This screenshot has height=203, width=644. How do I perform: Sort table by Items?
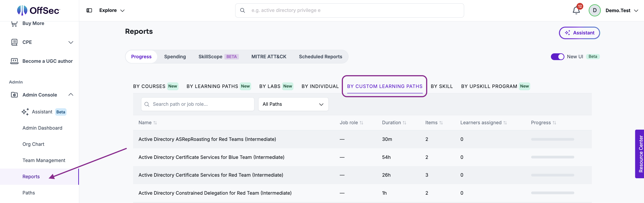pyautogui.click(x=441, y=123)
